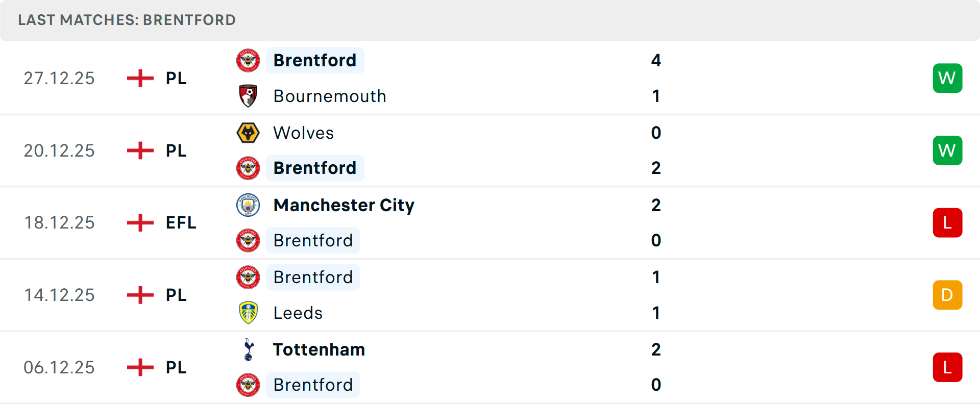980x404 pixels.
Task: Click the D draw badge for Leeds match
Action: [x=947, y=295]
